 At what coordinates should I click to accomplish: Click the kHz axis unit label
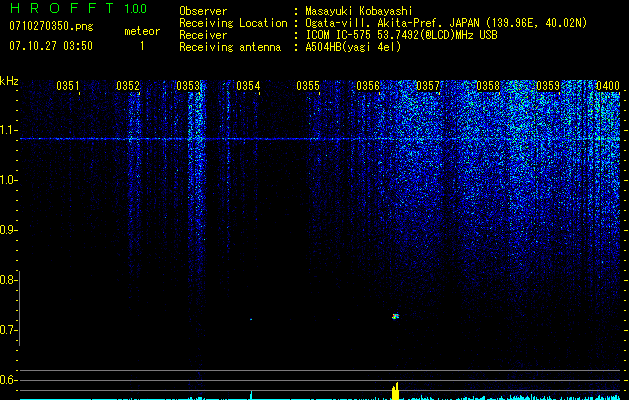tap(9, 81)
